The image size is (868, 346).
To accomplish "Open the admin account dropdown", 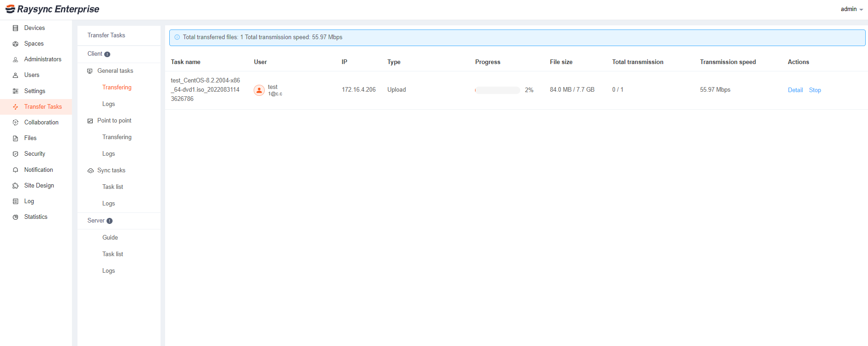I will [x=851, y=9].
